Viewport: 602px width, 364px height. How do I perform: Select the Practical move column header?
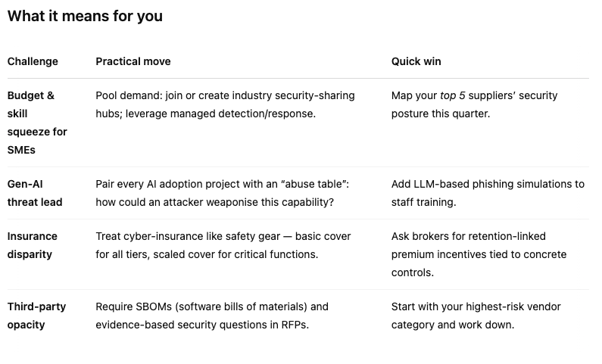coord(133,61)
